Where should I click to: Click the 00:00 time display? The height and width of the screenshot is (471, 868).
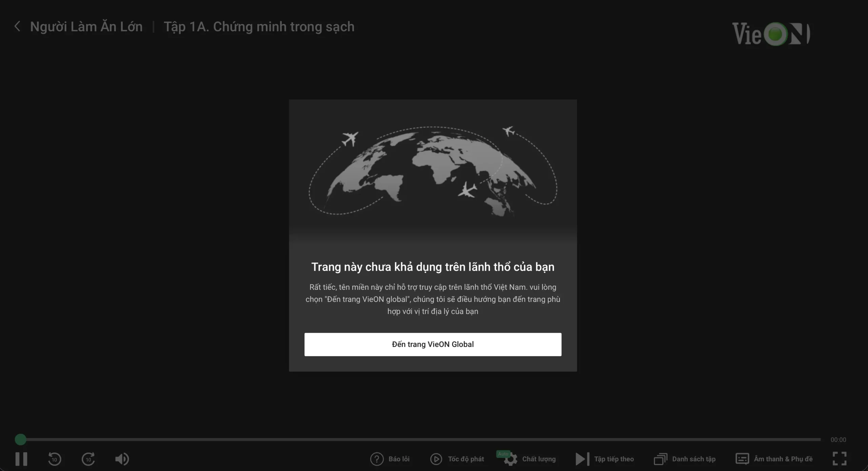[838, 439]
